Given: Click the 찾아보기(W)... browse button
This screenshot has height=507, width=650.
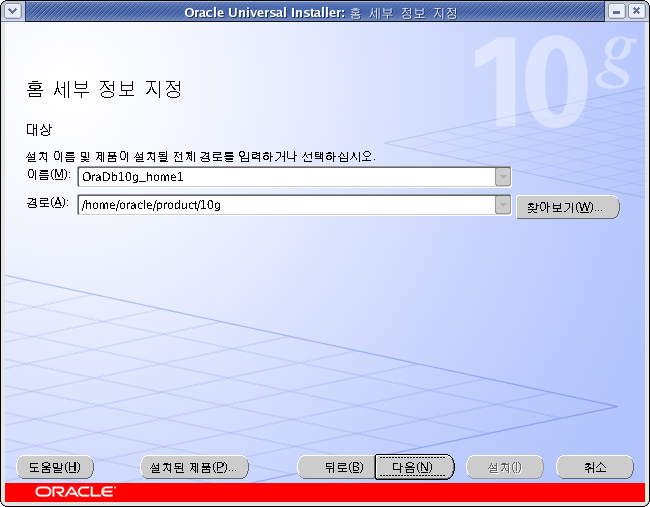Looking at the screenshot, I should 568,207.
